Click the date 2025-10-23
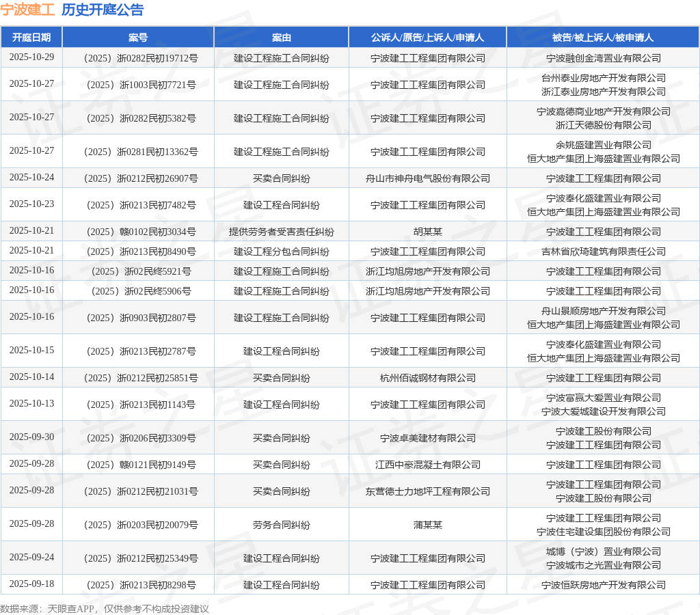Viewport: 700px width, 615px height. pos(31,204)
